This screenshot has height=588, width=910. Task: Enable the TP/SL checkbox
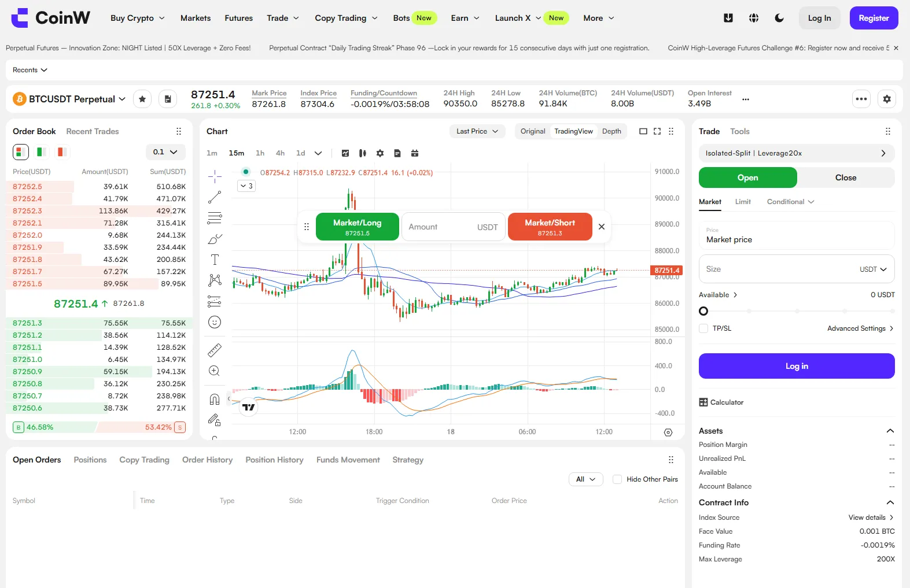[x=703, y=328]
